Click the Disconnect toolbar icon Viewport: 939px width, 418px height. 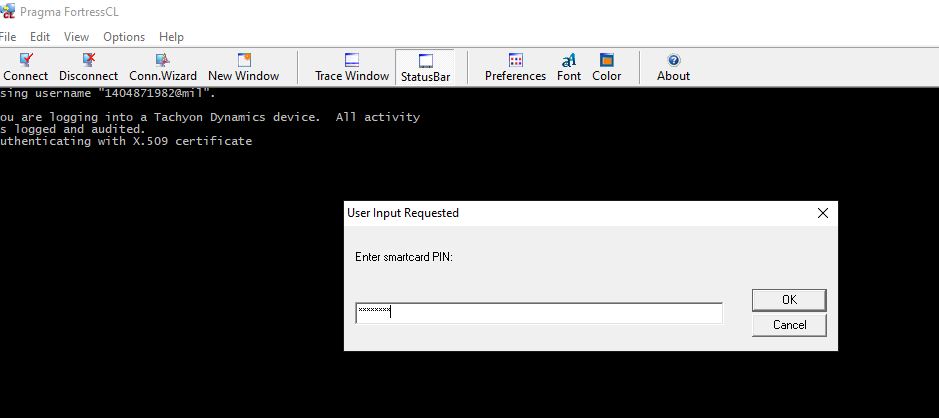89,67
